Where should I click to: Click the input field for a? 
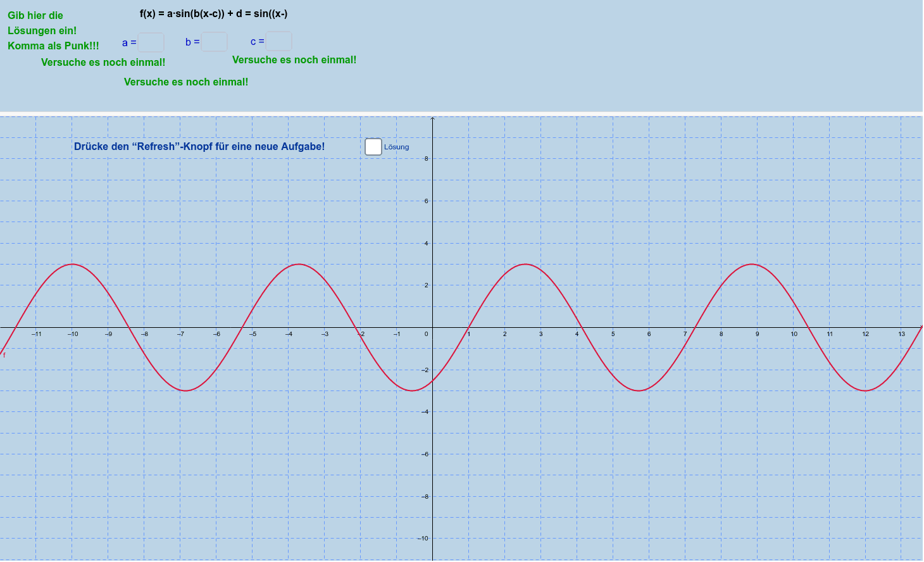pyautogui.click(x=151, y=42)
